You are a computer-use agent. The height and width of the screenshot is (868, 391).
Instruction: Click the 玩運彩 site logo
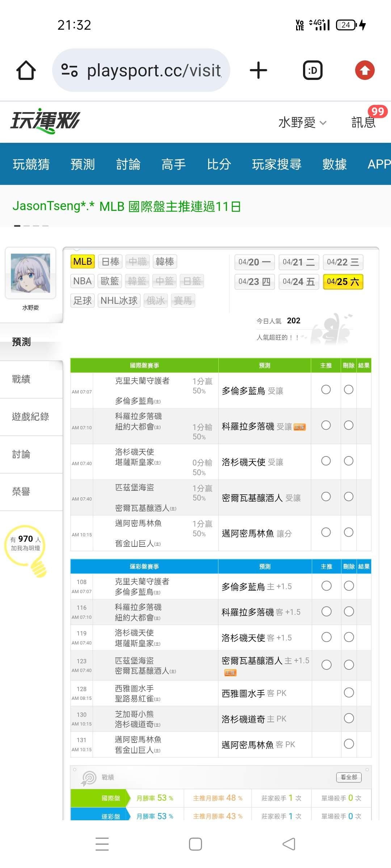tap(45, 121)
